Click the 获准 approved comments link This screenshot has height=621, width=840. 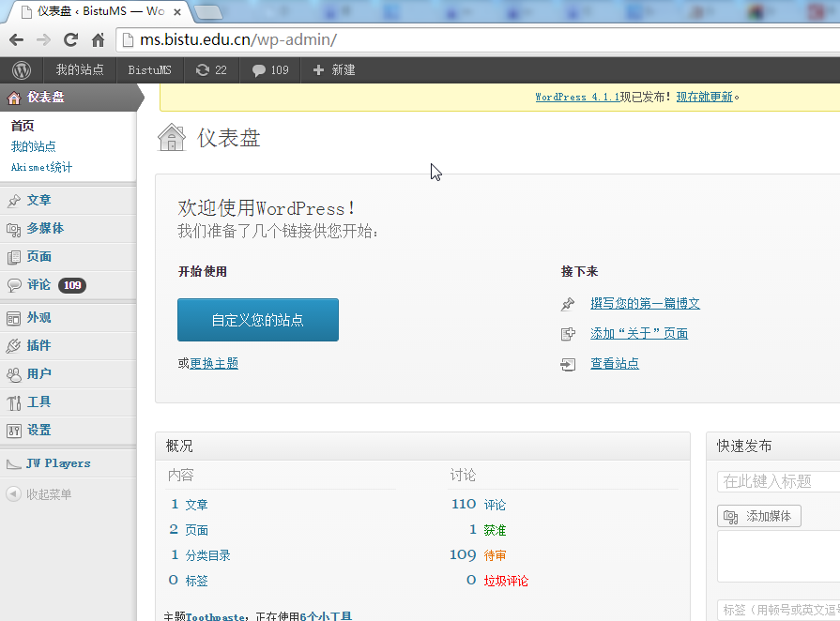pos(495,530)
